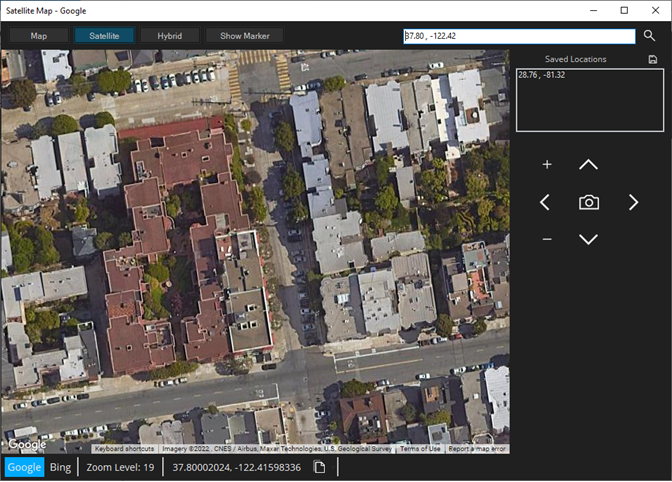Click the Saved Locations heading
Image resolution: width=672 pixels, height=482 pixels.
point(576,59)
